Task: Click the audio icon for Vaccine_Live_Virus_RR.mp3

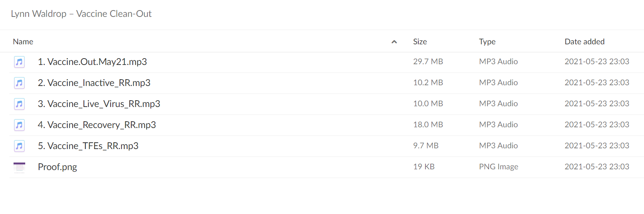Action: click(x=19, y=104)
